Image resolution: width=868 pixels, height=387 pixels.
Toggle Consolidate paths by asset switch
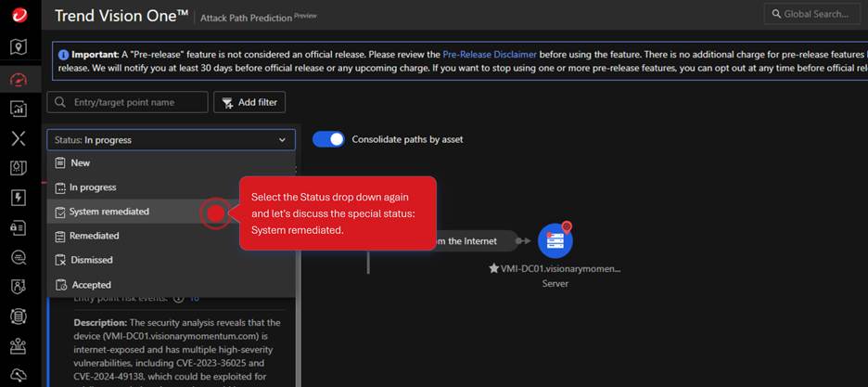point(328,139)
